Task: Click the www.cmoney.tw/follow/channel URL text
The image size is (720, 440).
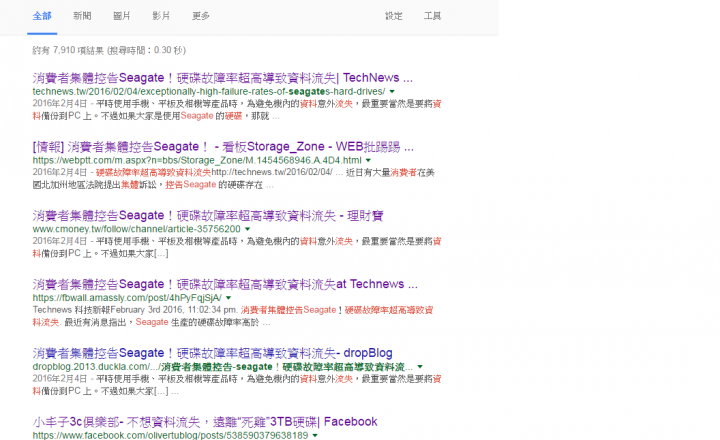Action: point(136,229)
